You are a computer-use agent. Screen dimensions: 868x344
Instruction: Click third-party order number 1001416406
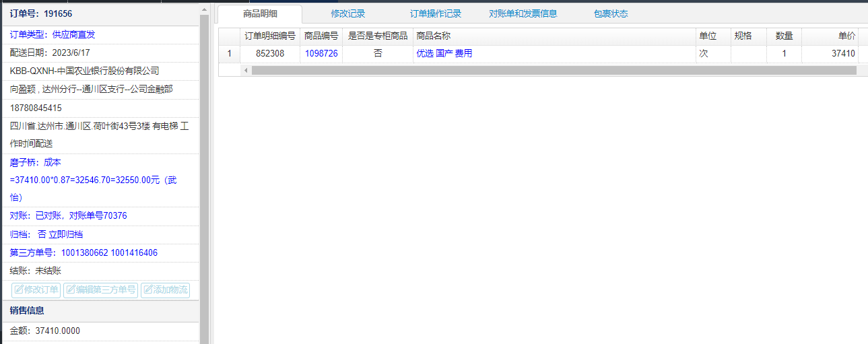[x=135, y=252]
